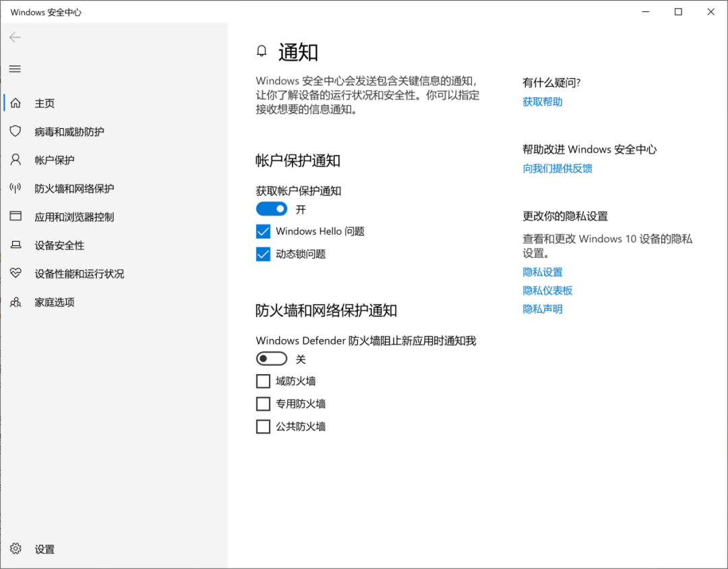This screenshot has width=728, height=569.
Task: Close the Windows 安全中心 window
Action: pyautogui.click(x=711, y=11)
